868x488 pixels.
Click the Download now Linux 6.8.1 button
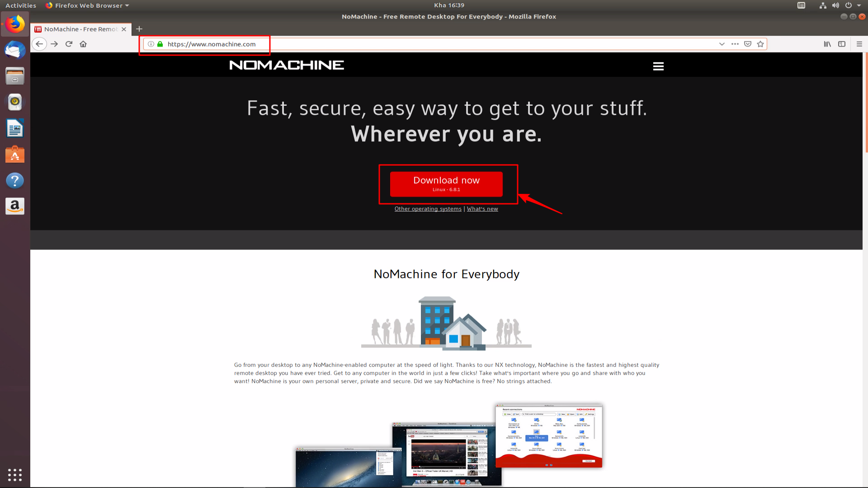coord(447,183)
